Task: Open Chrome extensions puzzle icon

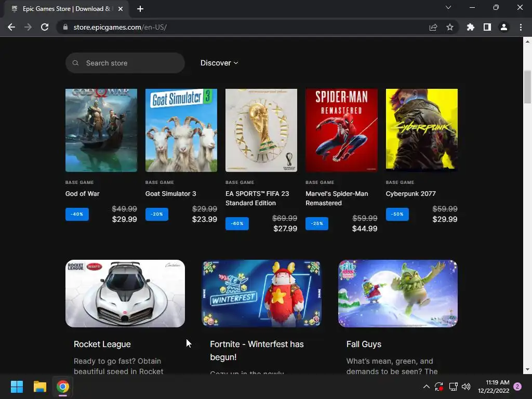Action: click(471, 27)
